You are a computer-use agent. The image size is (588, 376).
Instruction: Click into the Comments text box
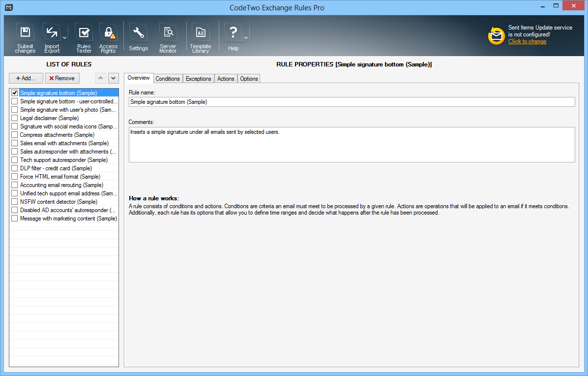click(352, 145)
